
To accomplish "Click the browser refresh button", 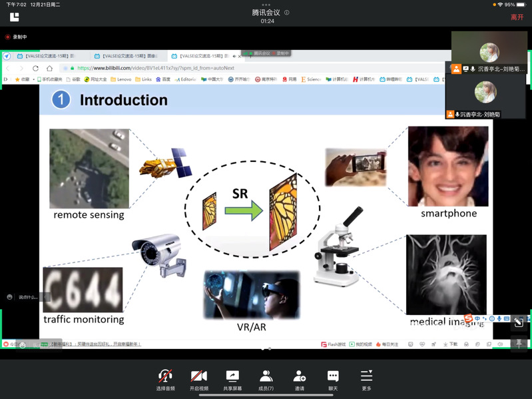I will [x=35, y=68].
